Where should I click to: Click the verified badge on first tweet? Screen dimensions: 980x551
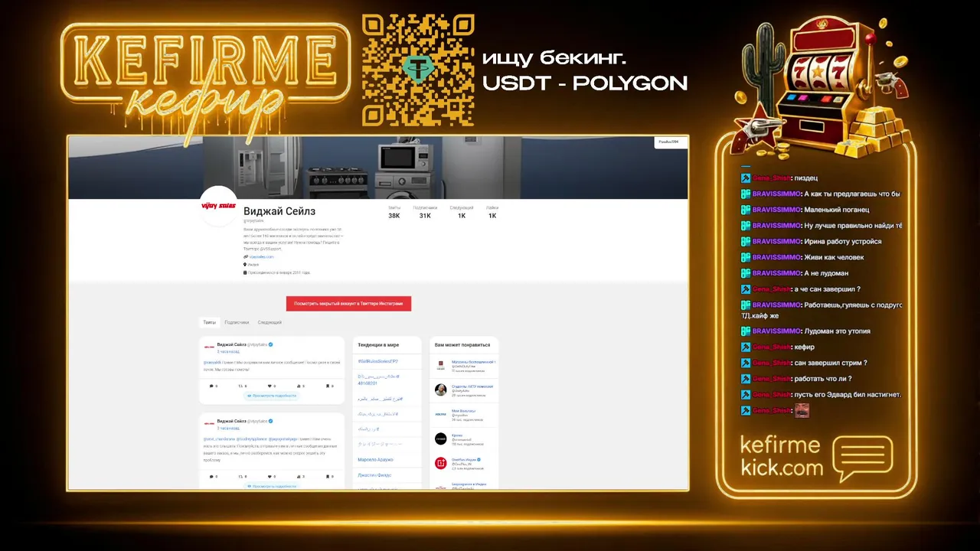pyautogui.click(x=271, y=345)
